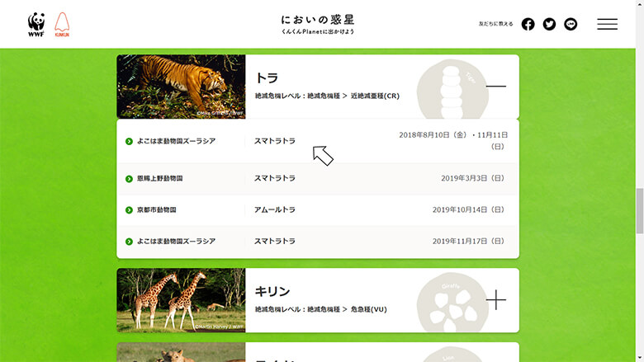
Task: Click the においの惑星 site title
Action: coord(318,19)
